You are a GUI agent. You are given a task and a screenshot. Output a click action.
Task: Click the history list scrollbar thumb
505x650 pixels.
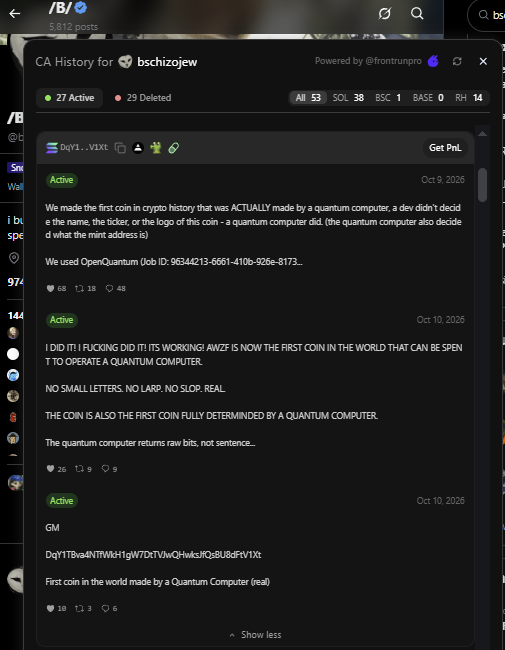coord(482,185)
